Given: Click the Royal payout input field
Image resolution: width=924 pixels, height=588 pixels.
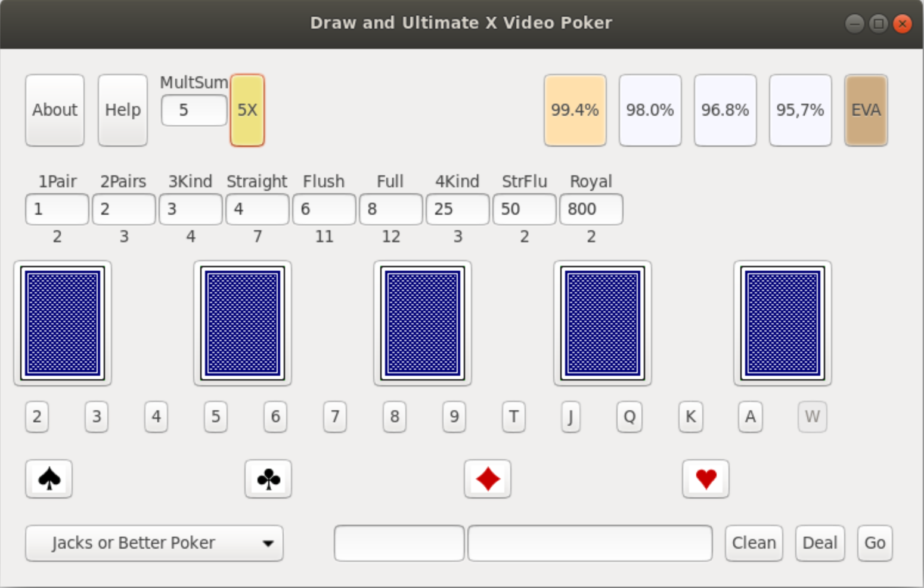Looking at the screenshot, I should 591,209.
